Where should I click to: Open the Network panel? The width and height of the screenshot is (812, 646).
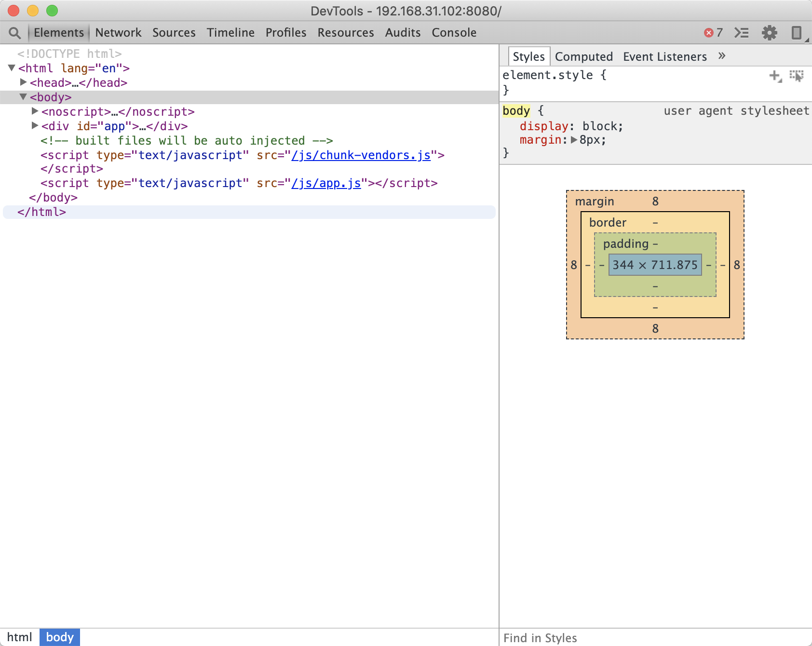pos(118,33)
